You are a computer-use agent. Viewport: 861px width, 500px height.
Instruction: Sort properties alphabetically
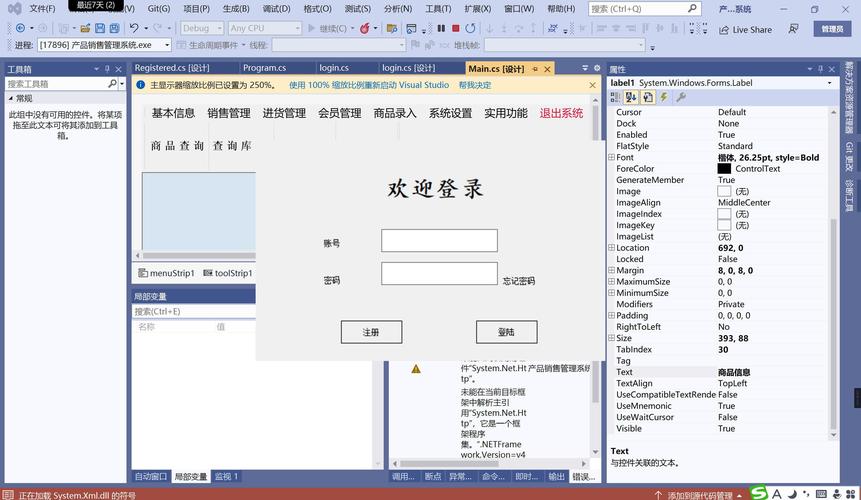631,97
